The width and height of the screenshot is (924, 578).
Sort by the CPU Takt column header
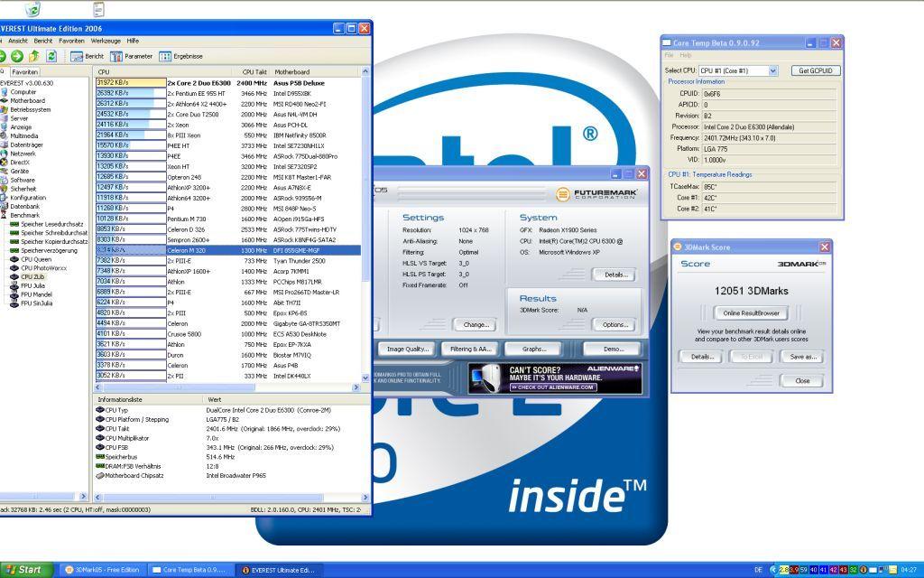tap(252, 72)
